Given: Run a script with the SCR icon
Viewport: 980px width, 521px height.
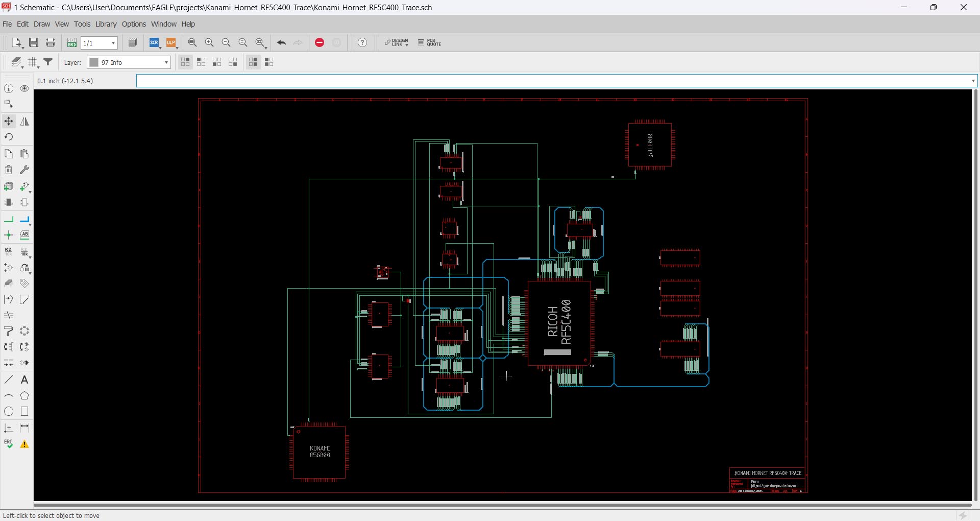Looking at the screenshot, I should click(x=154, y=43).
